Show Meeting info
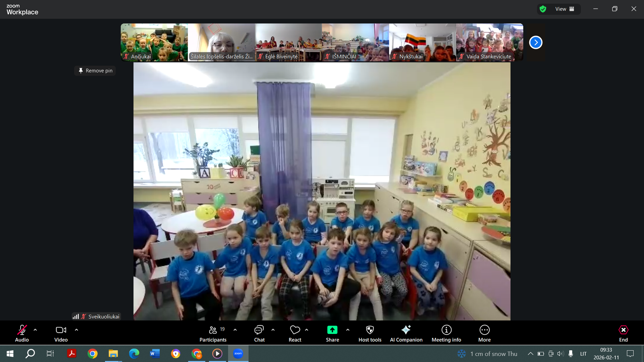 click(446, 333)
